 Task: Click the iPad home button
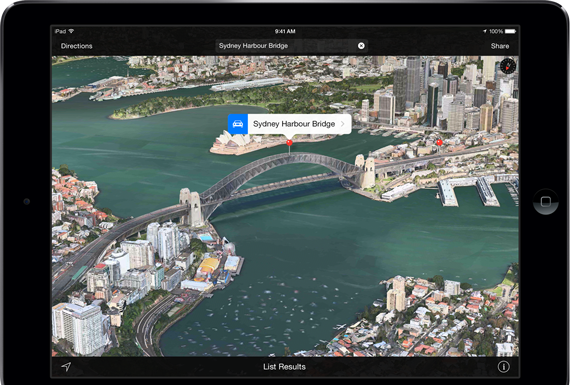(x=545, y=201)
